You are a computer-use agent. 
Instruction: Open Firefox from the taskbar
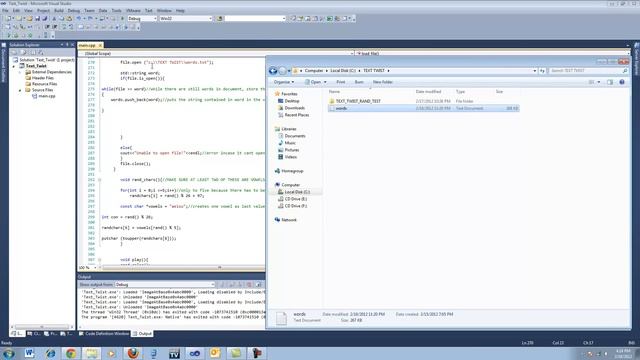click(133, 353)
